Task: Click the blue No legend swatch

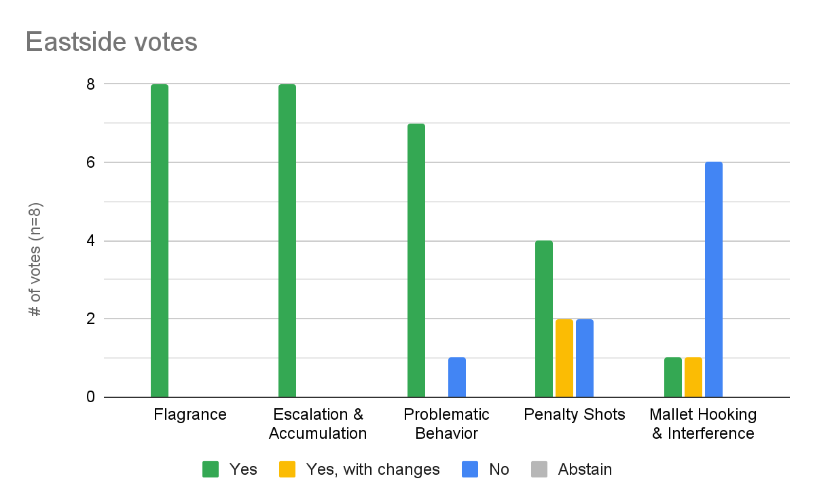Action: pyautogui.click(x=470, y=469)
